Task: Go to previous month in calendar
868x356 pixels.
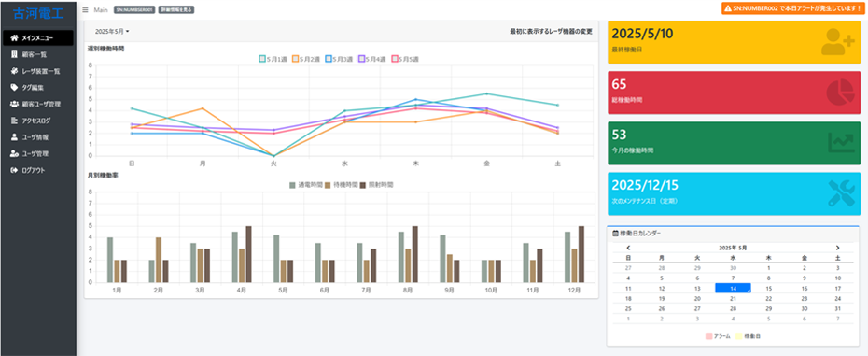Action: click(628, 248)
